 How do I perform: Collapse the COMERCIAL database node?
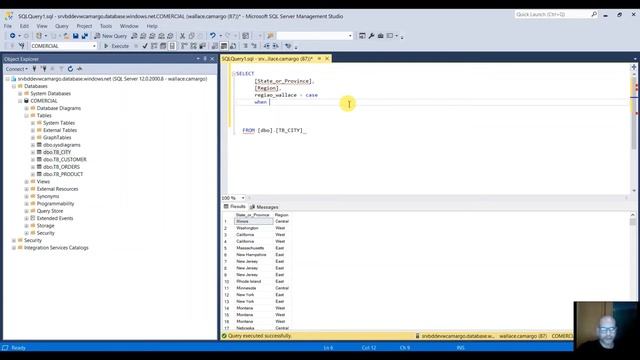tap(20, 101)
